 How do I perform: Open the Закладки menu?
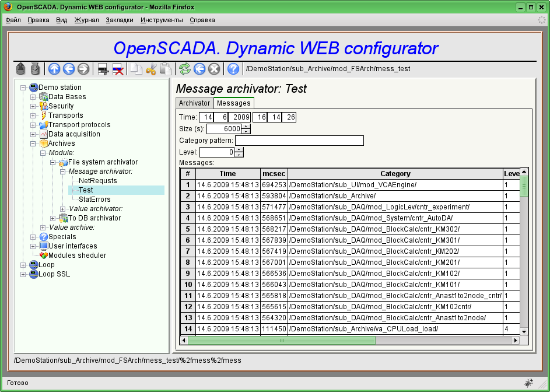click(120, 20)
